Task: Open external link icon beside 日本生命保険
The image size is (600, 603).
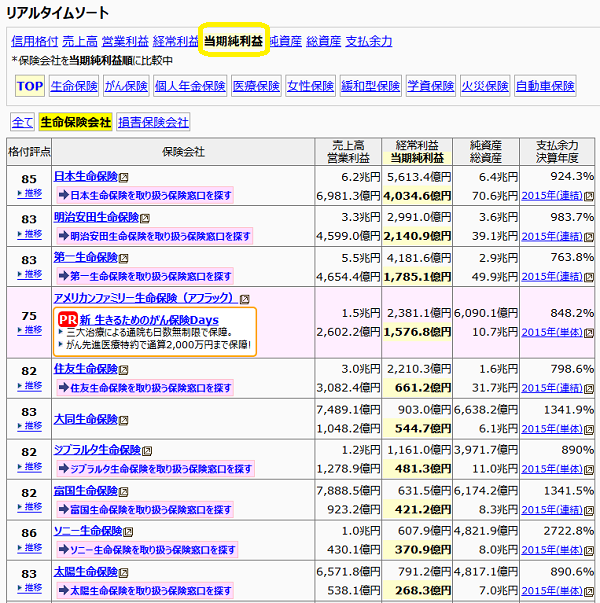Action: tap(123, 177)
